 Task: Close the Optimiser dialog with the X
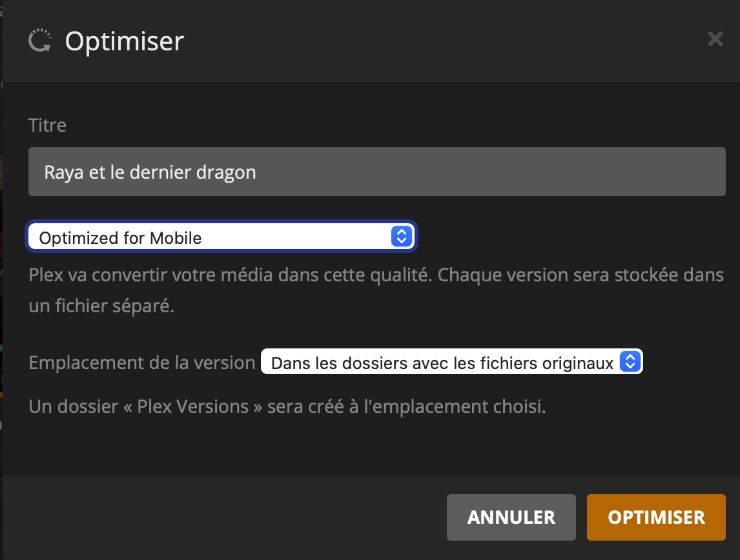(x=715, y=39)
